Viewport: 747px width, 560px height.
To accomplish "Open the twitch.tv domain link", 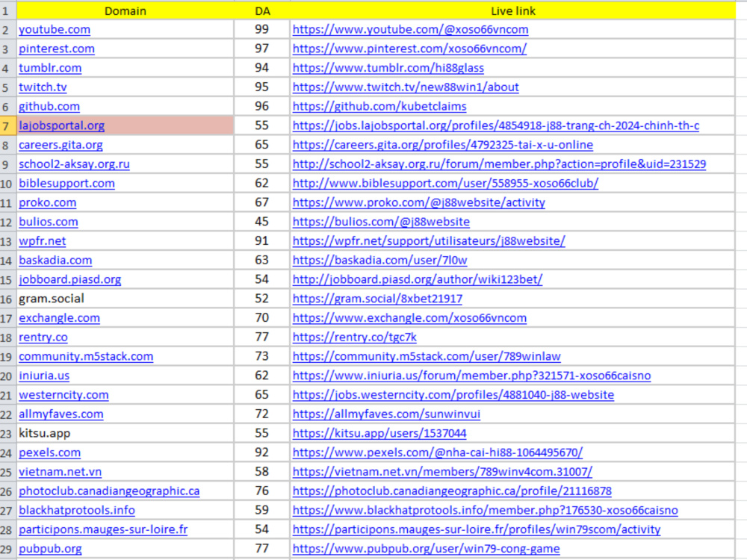I will tap(43, 87).
